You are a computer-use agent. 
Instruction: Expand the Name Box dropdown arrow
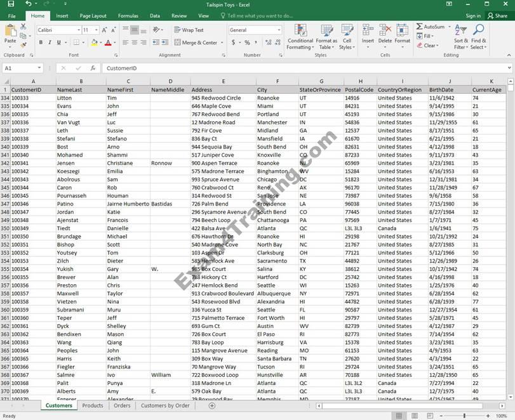(39, 68)
